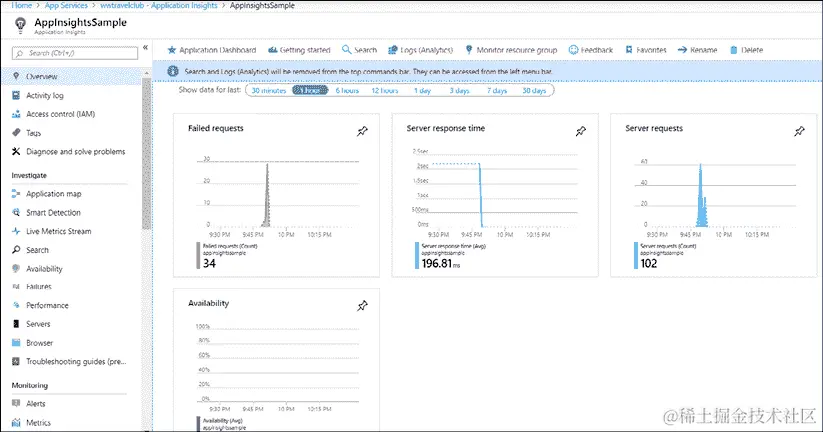The width and height of the screenshot is (823, 432).
Task: Click the Activity log icon in sidebar
Action: (16, 95)
